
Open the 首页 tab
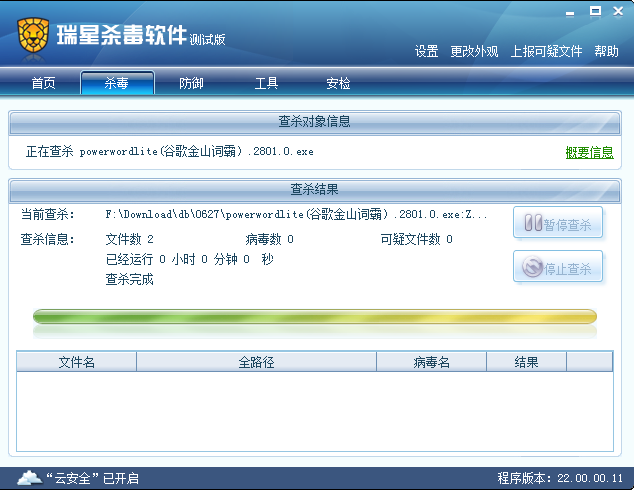(44, 83)
